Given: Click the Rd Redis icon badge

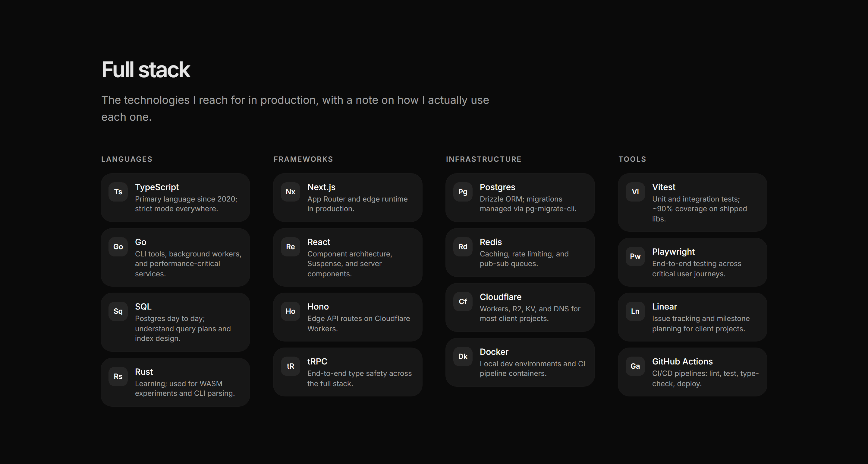Looking at the screenshot, I should (463, 247).
